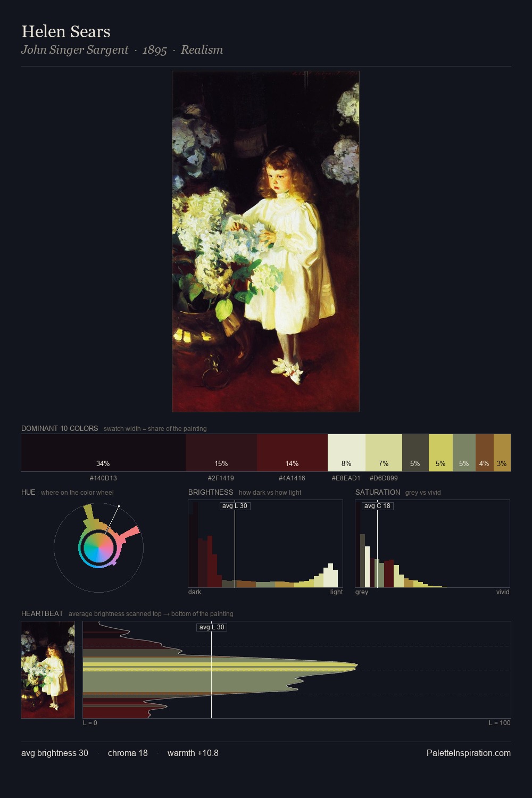Pick the 5% sage green swatch

(x=464, y=453)
